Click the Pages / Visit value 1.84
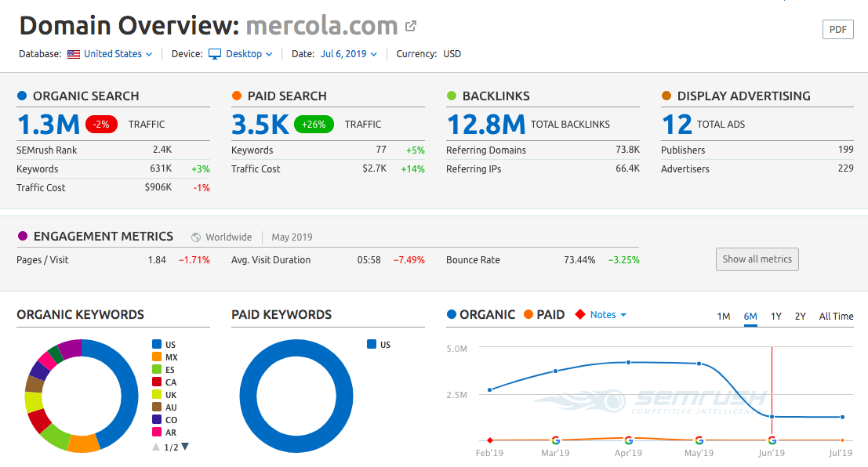 pyautogui.click(x=157, y=260)
